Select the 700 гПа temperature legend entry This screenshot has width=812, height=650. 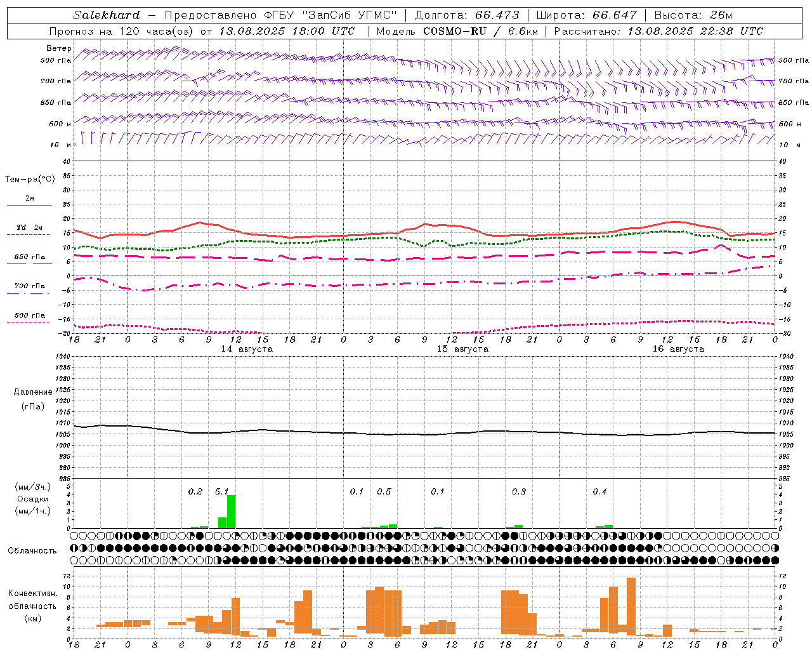point(29,286)
